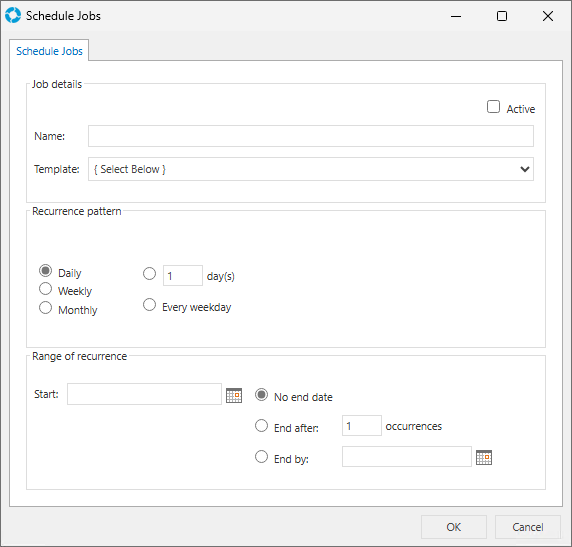Expand the Template dropdown arrow
Screen dimensions: 572x547
525,169
